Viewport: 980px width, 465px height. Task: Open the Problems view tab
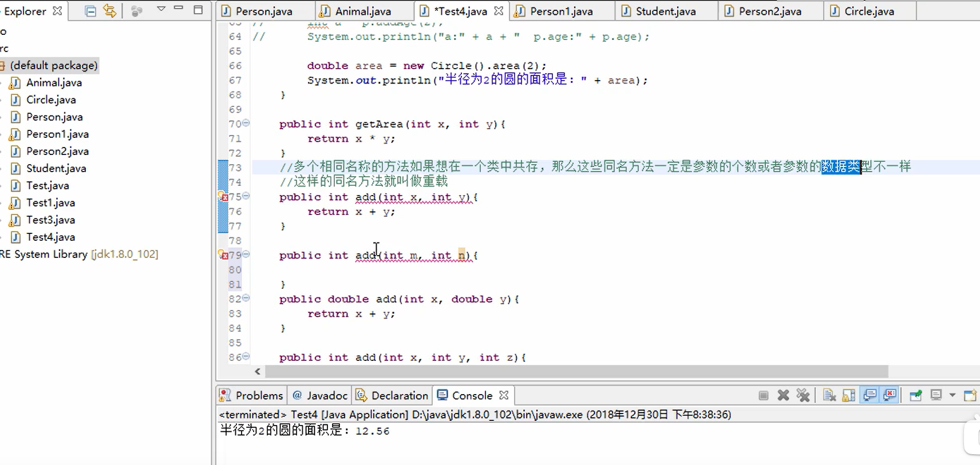click(x=251, y=395)
